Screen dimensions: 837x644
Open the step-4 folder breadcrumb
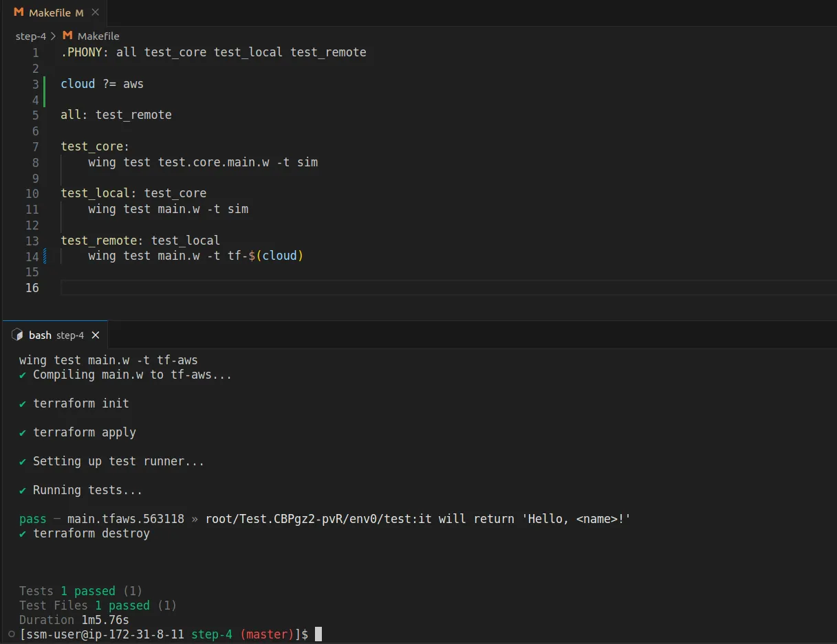(30, 36)
